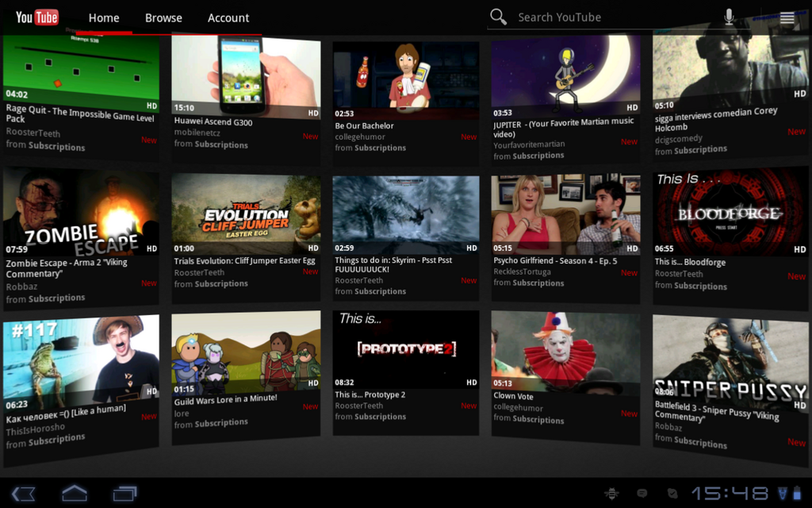This screenshot has height=508, width=812.
Task: Tap the chat notification icon in status bar
Action: point(642,493)
